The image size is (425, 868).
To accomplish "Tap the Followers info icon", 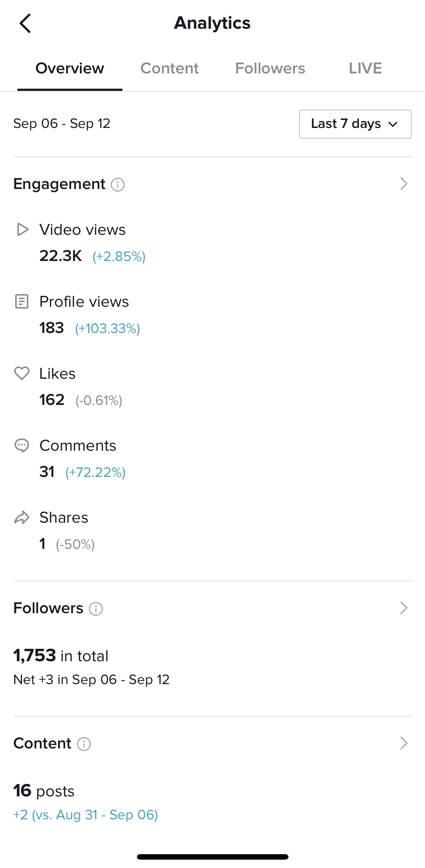I will (96, 608).
